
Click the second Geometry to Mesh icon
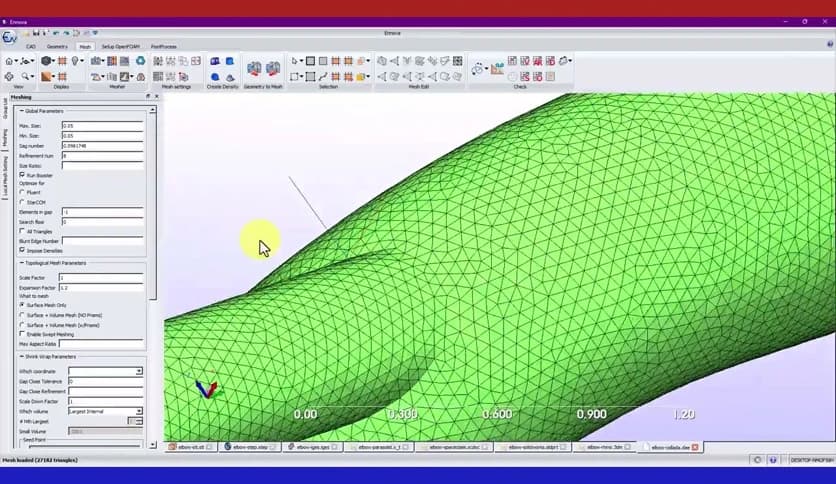point(272,69)
